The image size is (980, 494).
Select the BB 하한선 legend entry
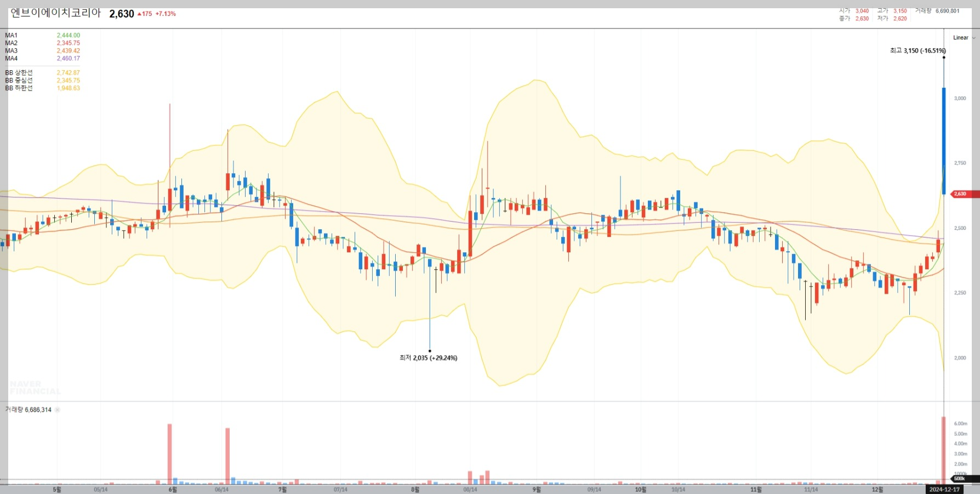42,88
